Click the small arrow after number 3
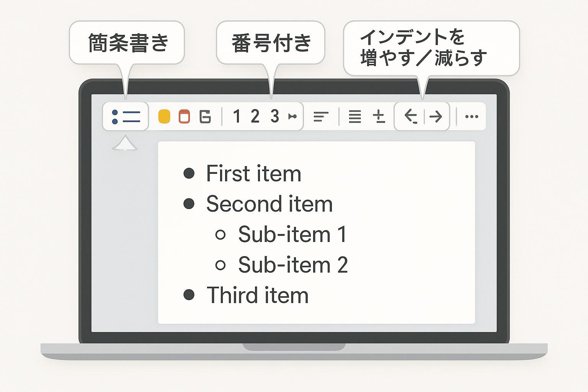 [292, 116]
